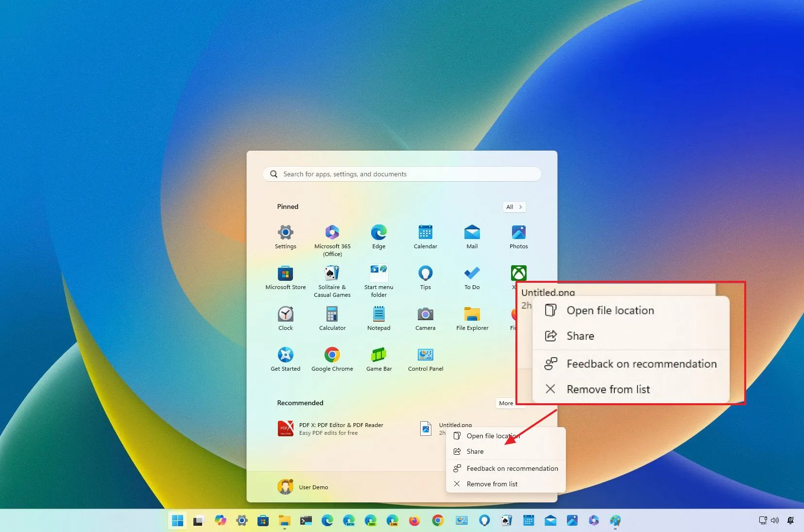Choose Remove from list menu item

[506, 484]
